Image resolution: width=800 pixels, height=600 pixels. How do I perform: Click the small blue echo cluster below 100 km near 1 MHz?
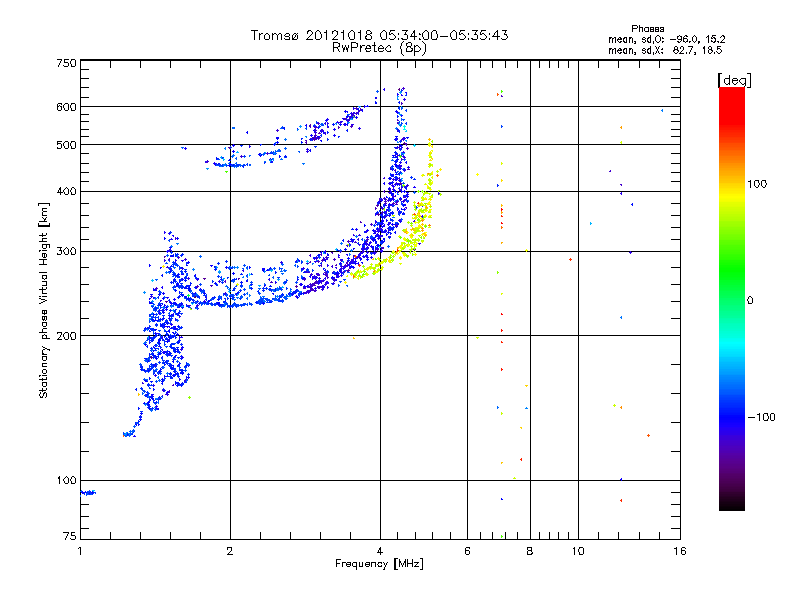[x=88, y=492]
